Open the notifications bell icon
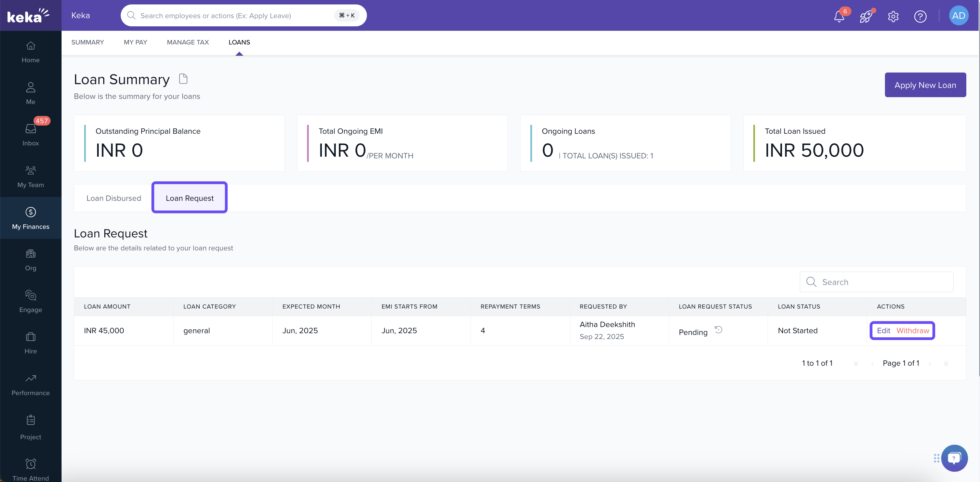 tap(839, 16)
